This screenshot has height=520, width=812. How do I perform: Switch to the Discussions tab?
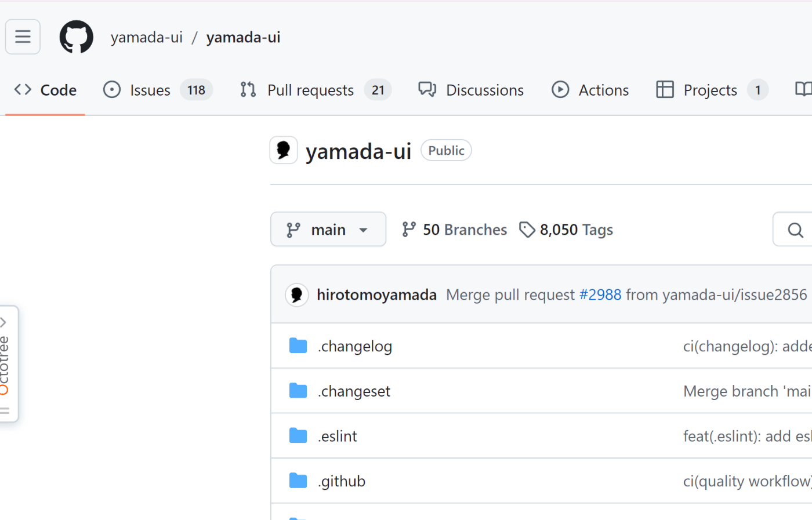[x=471, y=90]
